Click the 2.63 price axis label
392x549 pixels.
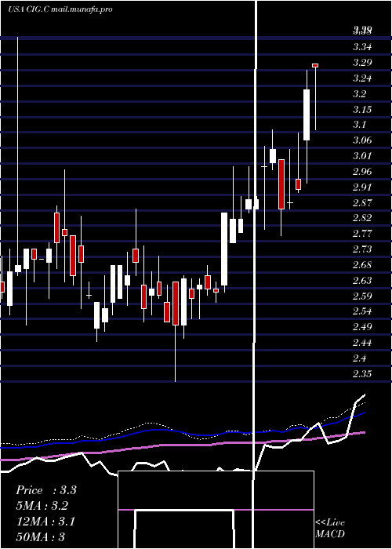coord(362,281)
